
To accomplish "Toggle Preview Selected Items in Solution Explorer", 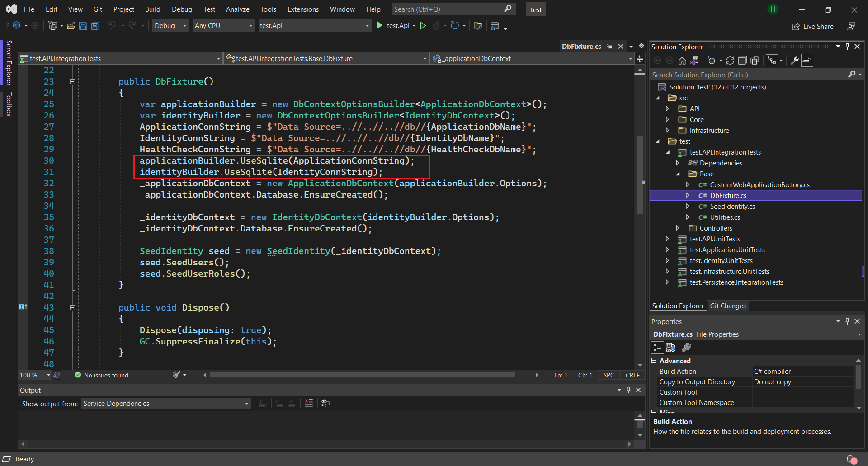I will click(x=807, y=61).
